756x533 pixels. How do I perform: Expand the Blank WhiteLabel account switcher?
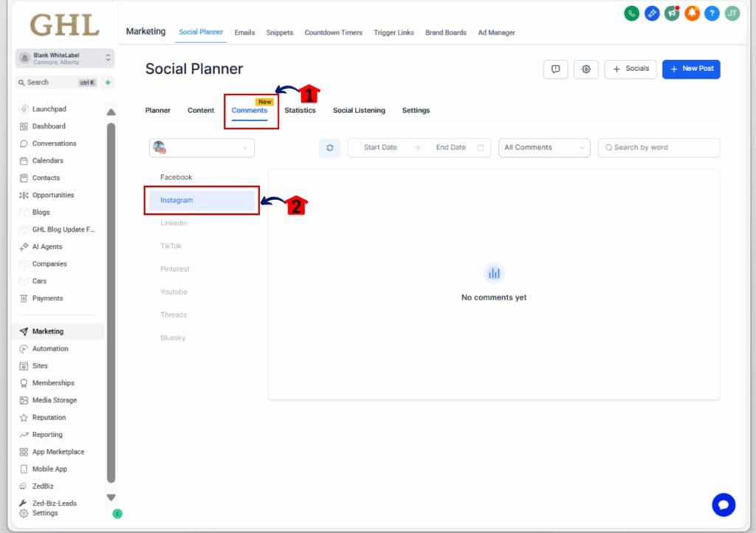click(65, 58)
